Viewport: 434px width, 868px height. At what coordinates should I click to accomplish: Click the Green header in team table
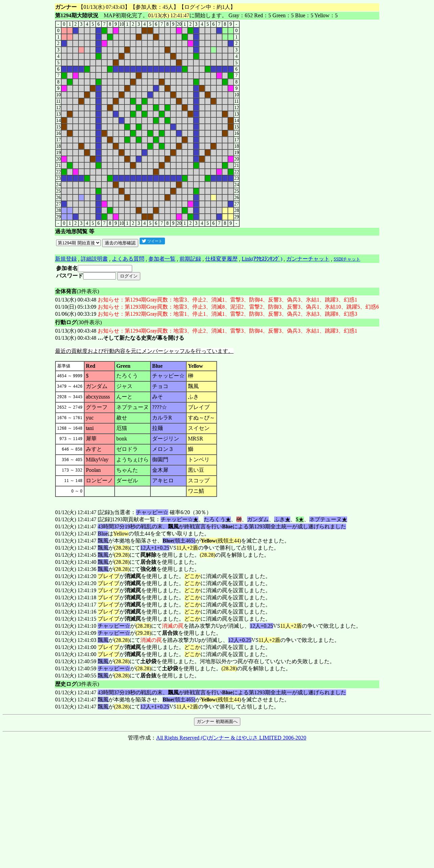pyautogui.click(x=132, y=366)
